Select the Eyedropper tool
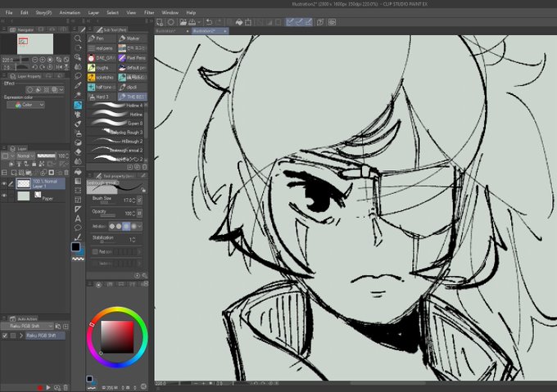 (78, 85)
